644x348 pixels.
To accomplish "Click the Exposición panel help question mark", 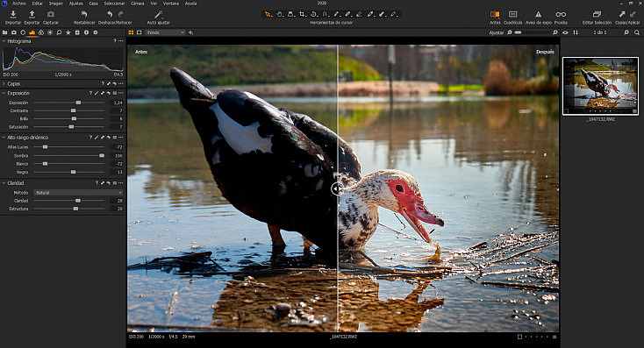I will [x=90, y=93].
